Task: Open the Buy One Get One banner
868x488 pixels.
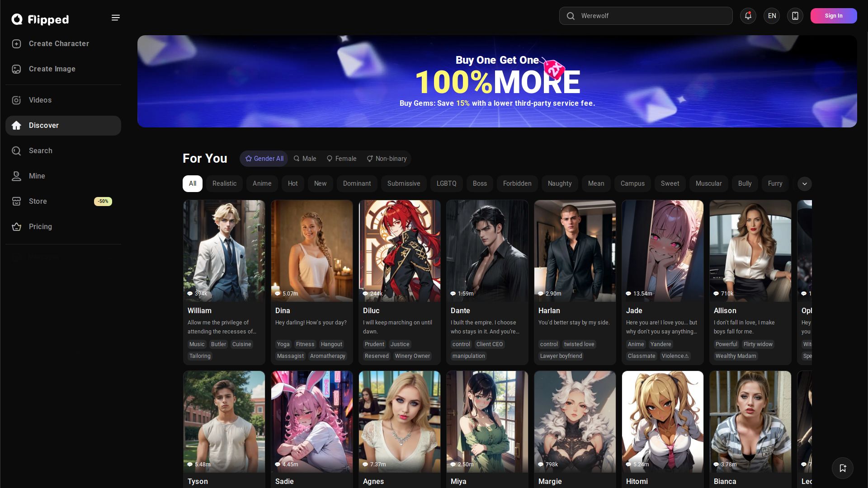Action: [497, 81]
